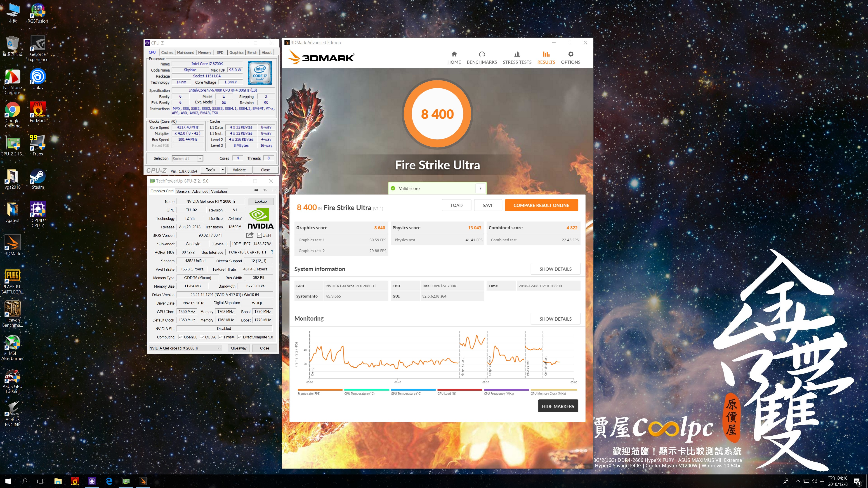Show details for System information
This screenshot has width=868, height=488.
coord(555,269)
